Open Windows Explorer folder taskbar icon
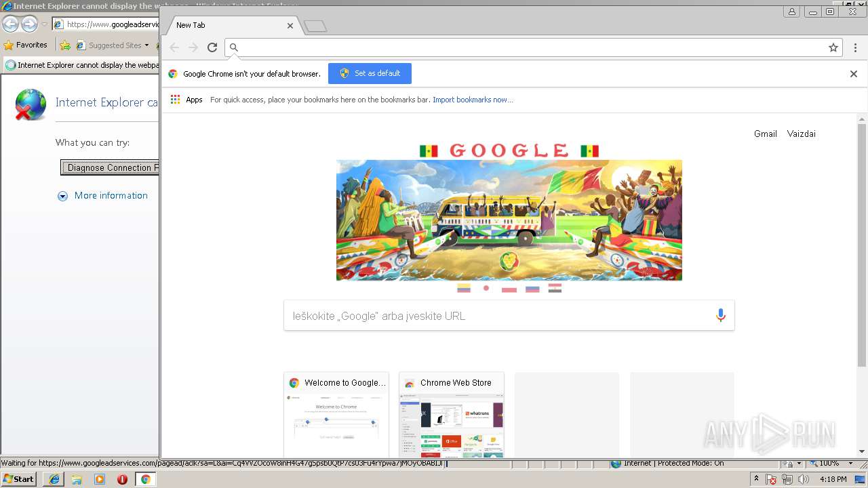The image size is (868, 488). tap(77, 479)
